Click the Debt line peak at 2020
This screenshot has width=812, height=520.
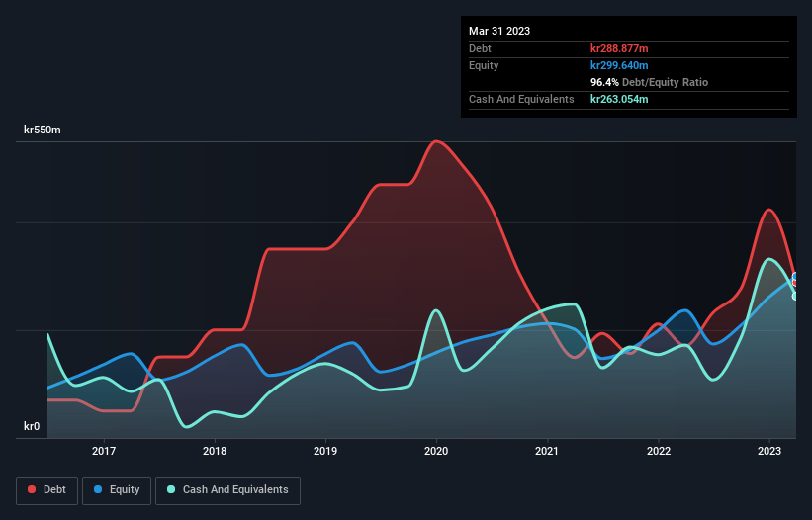(436, 141)
